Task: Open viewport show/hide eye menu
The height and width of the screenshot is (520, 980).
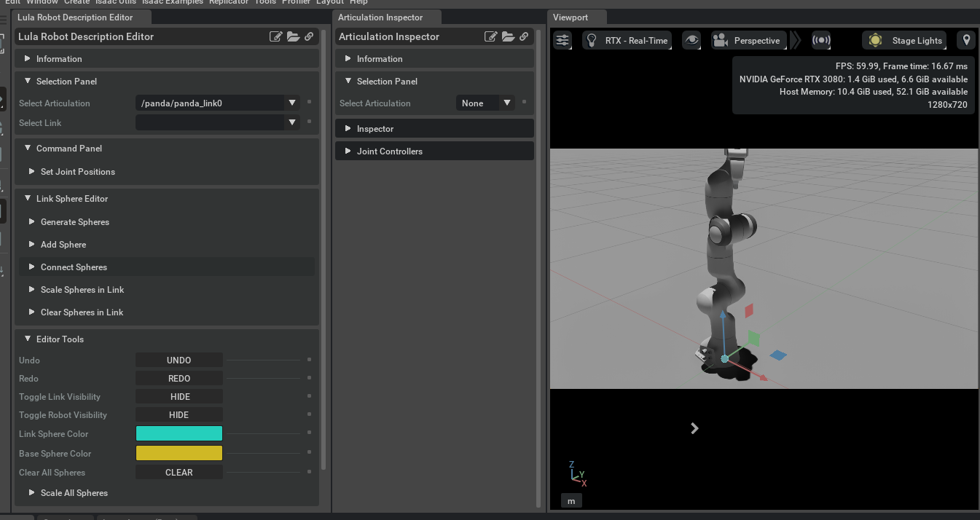Action: coord(691,41)
